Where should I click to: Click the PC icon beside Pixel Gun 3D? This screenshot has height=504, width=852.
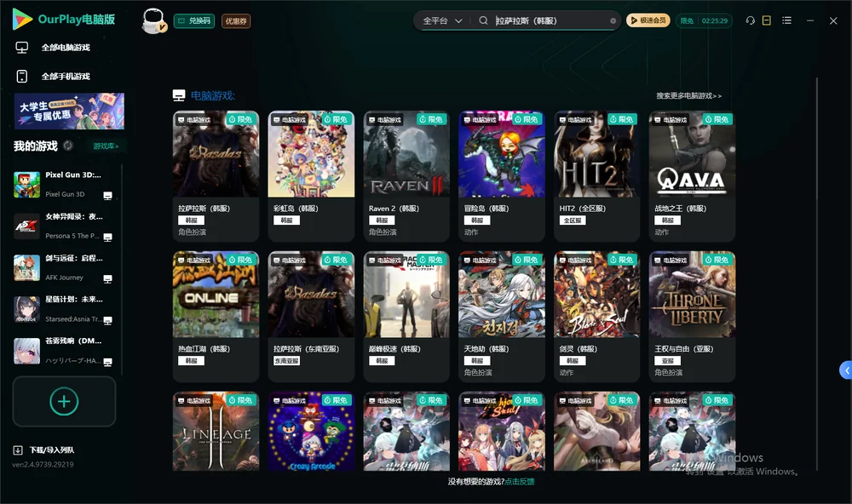click(107, 196)
